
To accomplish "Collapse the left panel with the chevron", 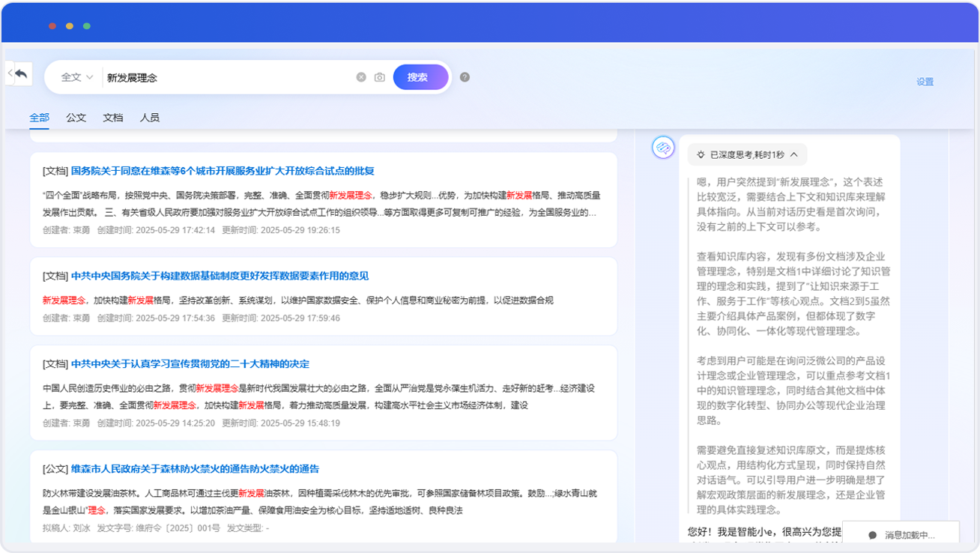I will [x=10, y=73].
